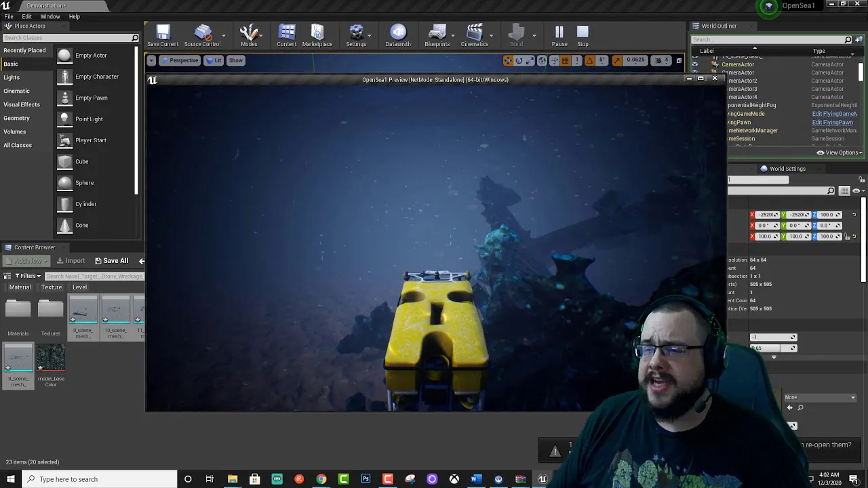Screen dimensions: 868x488
Task: Open the File menu
Action: click(x=9, y=16)
